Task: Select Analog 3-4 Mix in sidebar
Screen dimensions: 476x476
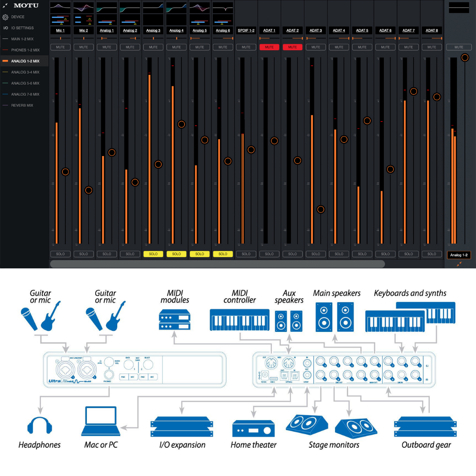Action: tap(24, 72)
